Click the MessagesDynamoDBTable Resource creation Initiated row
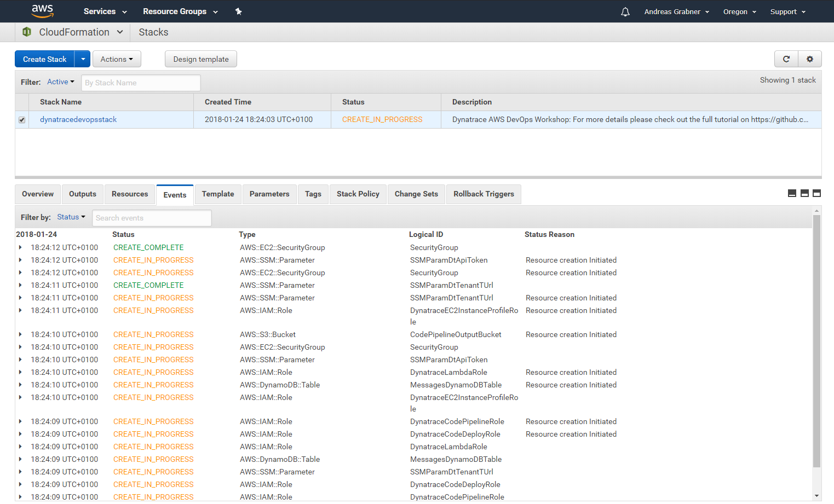834x504 pixels. 413,385
